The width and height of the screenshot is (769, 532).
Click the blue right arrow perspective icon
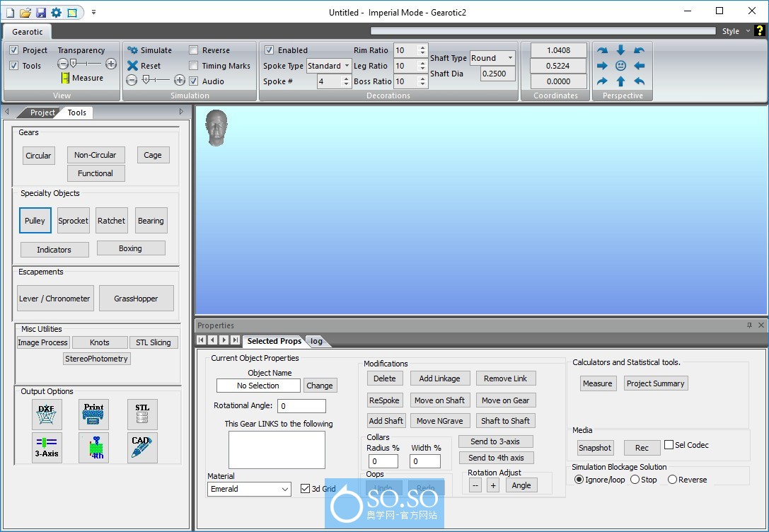click(602, 66)
